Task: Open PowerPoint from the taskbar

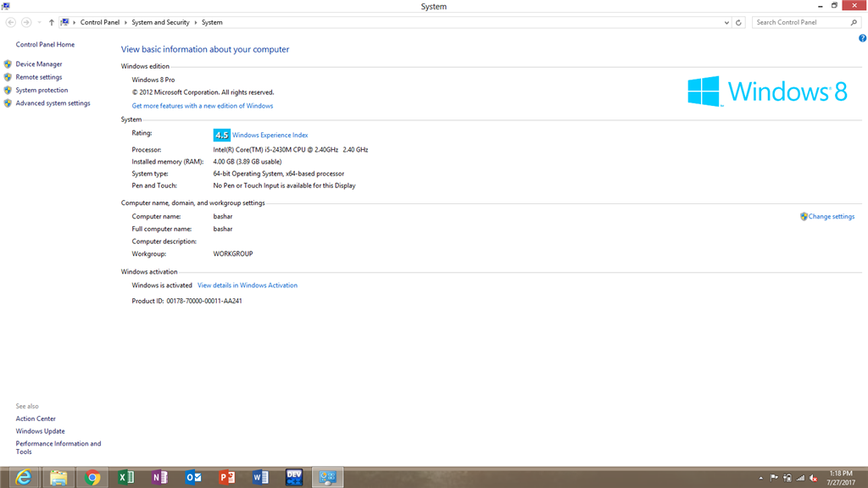Action: click(x=226, y=477)
